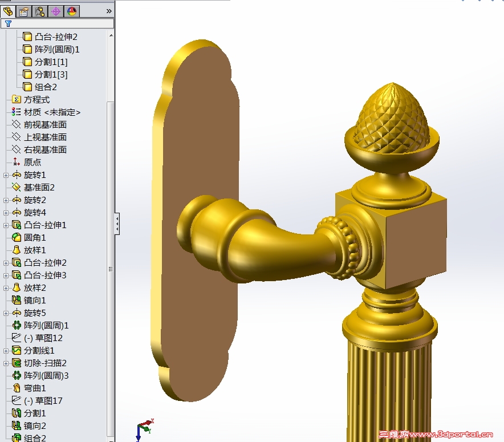Screen dimensions: 504x442
Task: Click the filter funnel icon
Action: 9,23
